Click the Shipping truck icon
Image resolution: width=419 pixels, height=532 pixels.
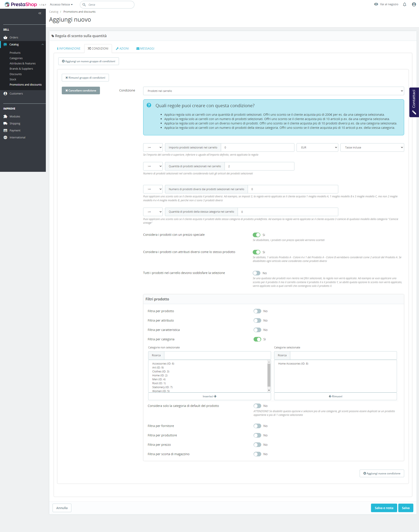(5, 123)
